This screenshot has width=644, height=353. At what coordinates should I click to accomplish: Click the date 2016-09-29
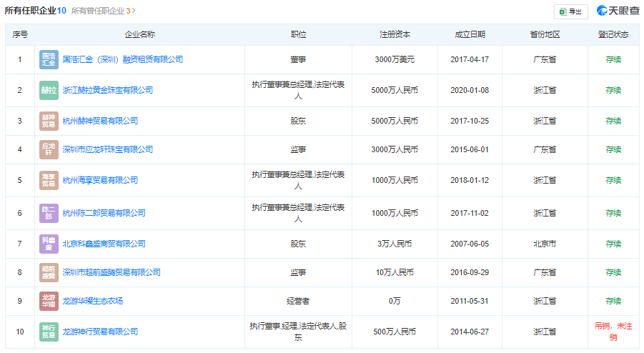coord(470,272)
